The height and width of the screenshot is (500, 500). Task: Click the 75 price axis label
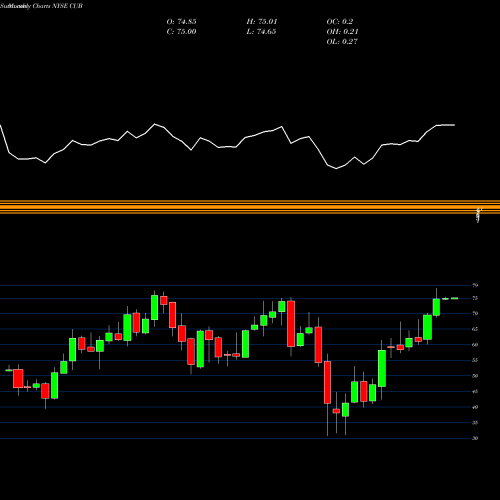tap(475, 298)
